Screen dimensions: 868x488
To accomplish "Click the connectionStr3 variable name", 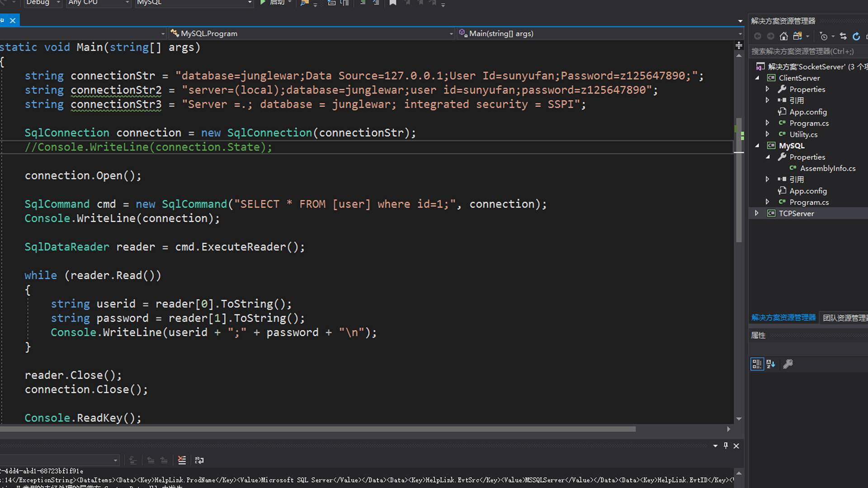I will tap(116, 104).
